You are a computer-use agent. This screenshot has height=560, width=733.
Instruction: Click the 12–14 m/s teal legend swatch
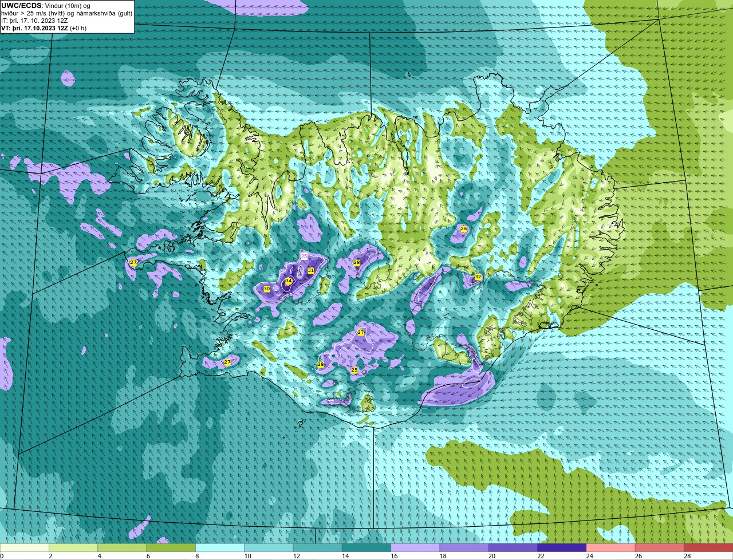318,548
